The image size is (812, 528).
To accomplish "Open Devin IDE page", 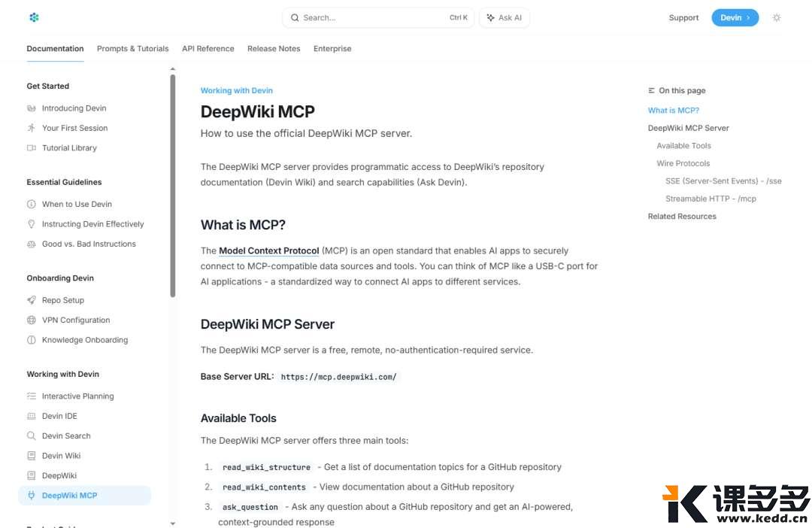I will (59, 416).
